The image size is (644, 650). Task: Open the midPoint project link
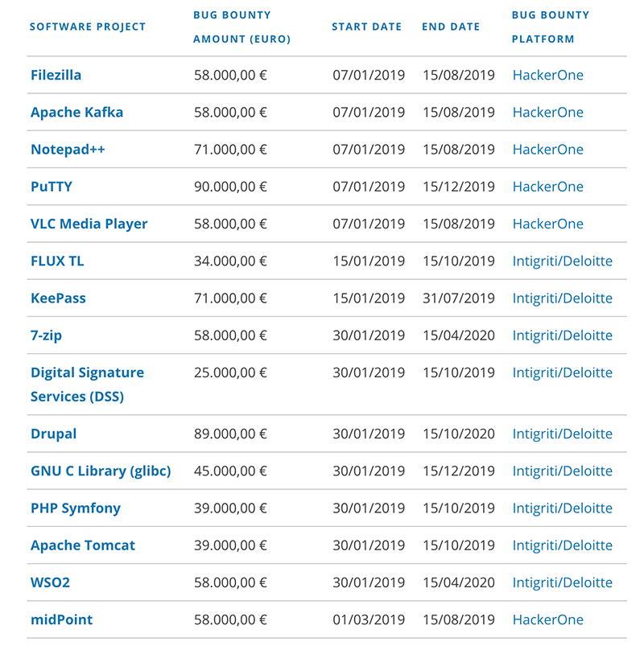61,619
